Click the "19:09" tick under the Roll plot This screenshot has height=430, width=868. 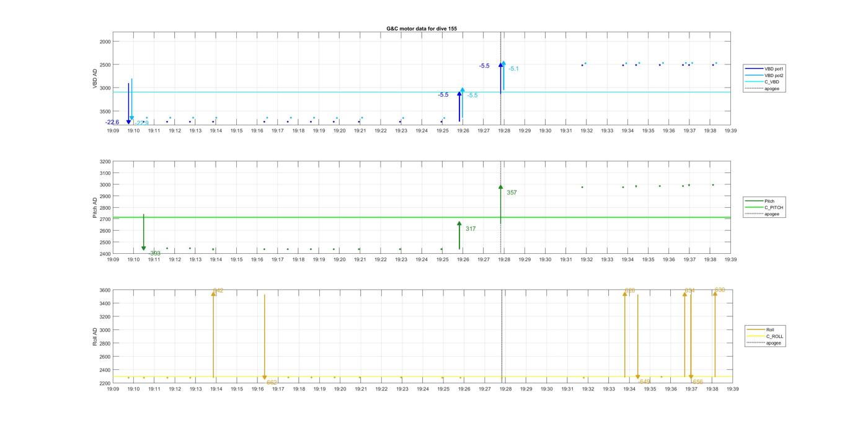tap(113, 389)
